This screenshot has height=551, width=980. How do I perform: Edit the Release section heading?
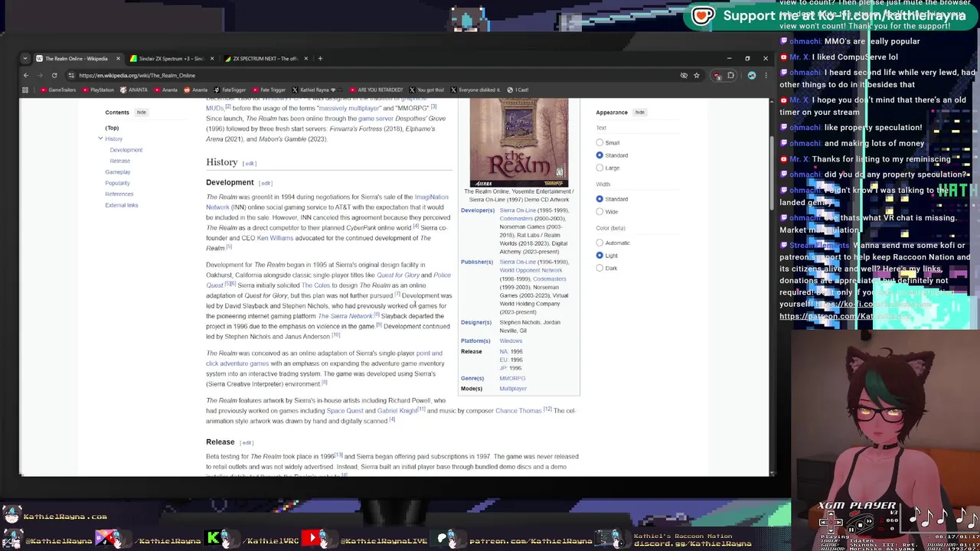247,442
